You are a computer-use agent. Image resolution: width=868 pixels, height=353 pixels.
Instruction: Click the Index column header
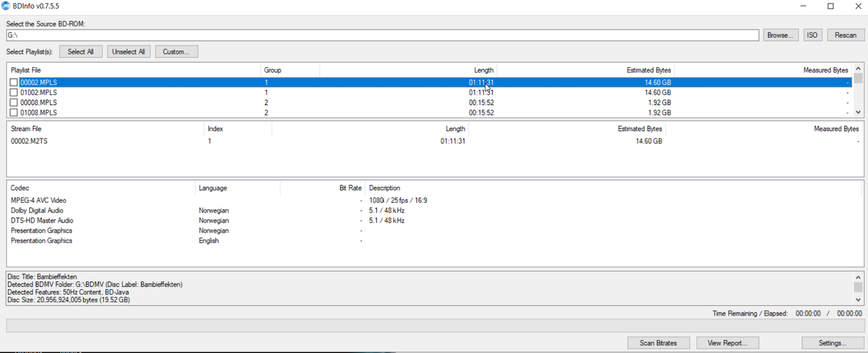(x=238, y=128)
